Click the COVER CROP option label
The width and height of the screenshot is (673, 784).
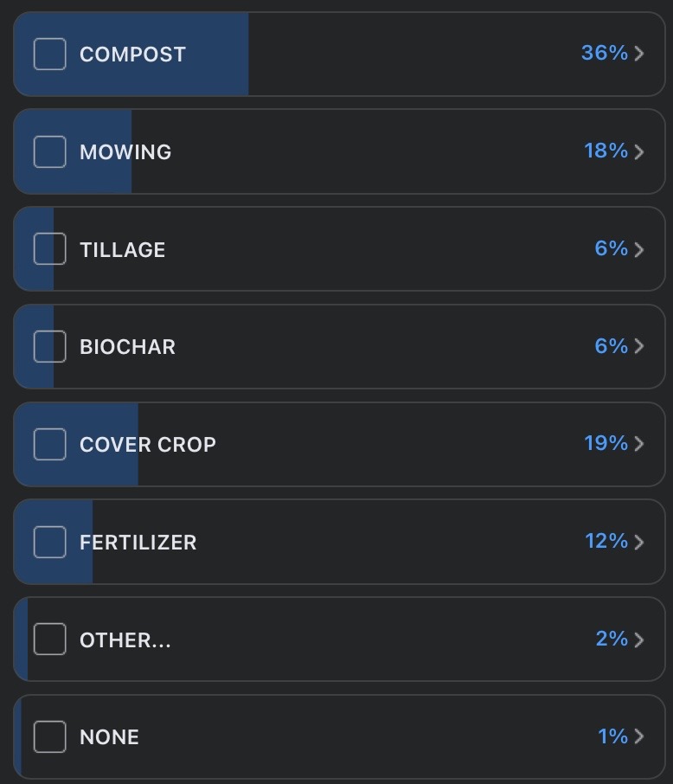pos(148,445)
